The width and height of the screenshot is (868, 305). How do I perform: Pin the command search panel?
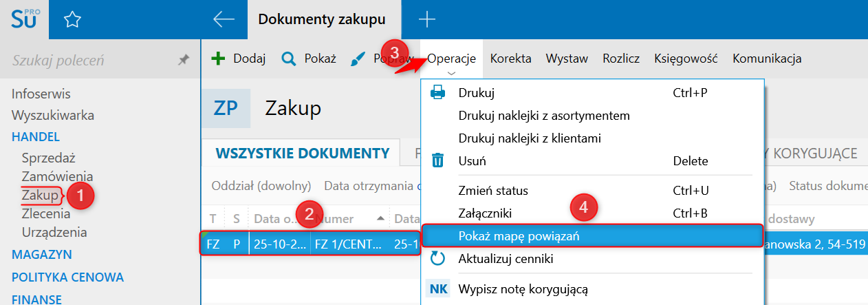[x=183, y=61]
